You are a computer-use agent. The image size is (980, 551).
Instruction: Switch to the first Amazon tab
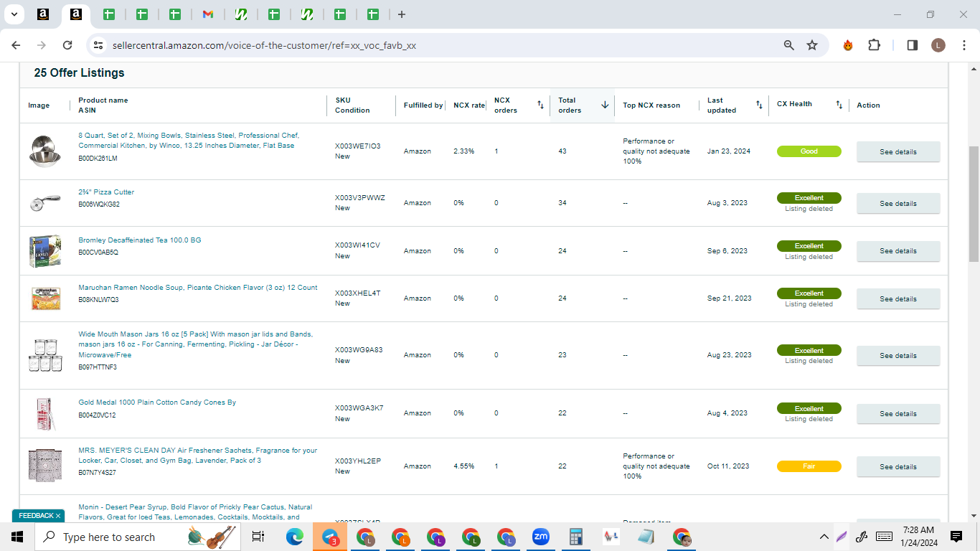tap(43, 14)
